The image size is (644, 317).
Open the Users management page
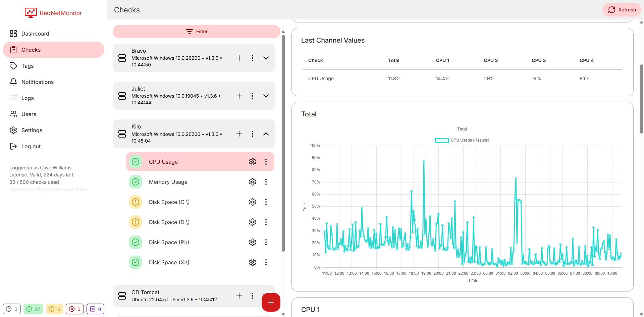point(53,114)
